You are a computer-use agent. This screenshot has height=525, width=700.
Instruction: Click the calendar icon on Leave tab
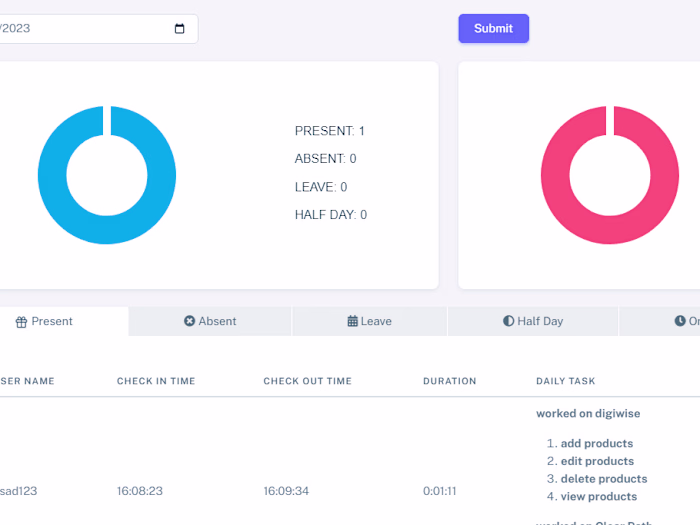point(353,321)
